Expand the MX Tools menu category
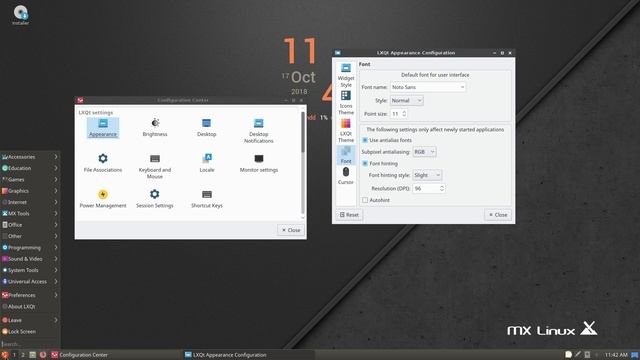Viewport: 640px width, 360px height. tap(30, 213)
